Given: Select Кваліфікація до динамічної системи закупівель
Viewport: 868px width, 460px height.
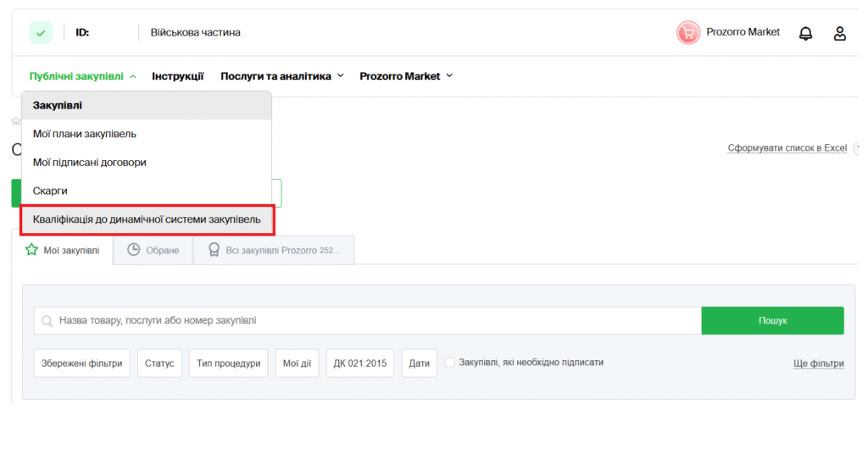Looking at the screenshot, I should (x=147, y=219).
